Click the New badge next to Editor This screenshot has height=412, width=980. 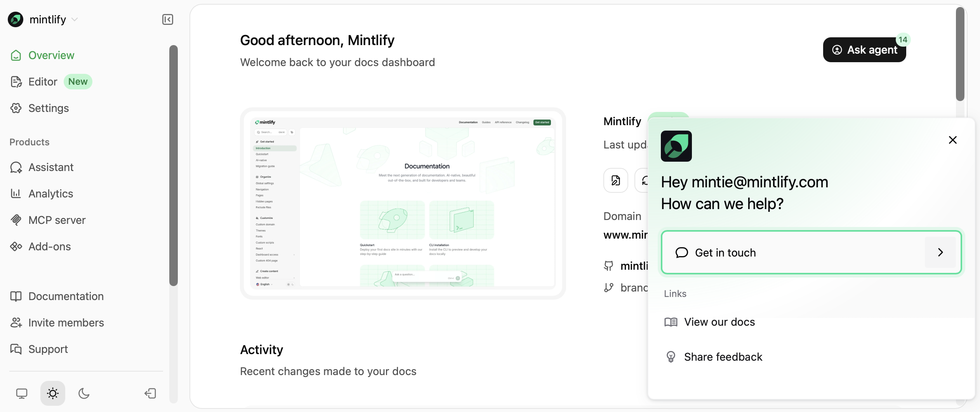[x=78, y=82]
